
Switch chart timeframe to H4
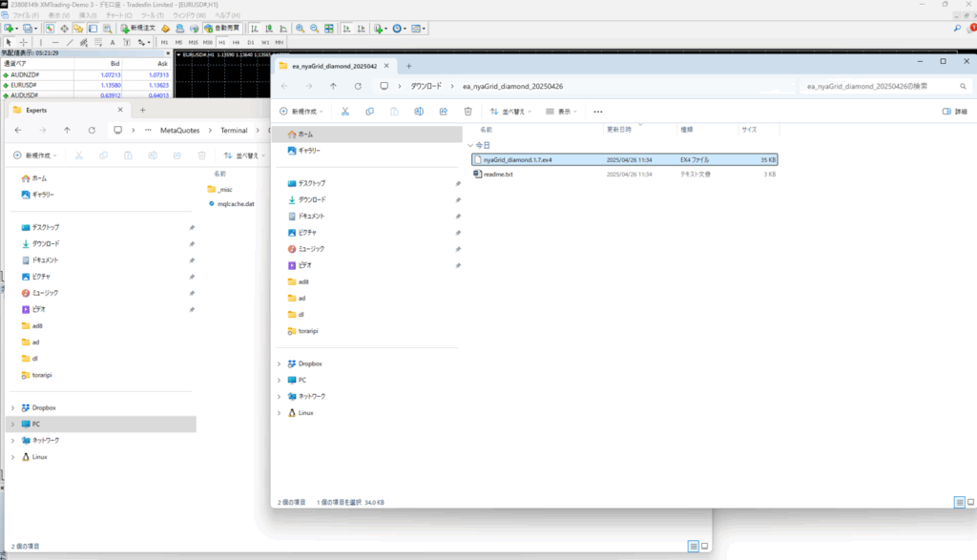237,42
